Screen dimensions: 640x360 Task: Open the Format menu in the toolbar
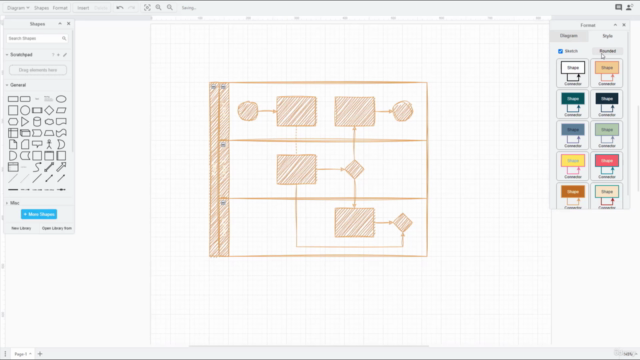(60, 8)
